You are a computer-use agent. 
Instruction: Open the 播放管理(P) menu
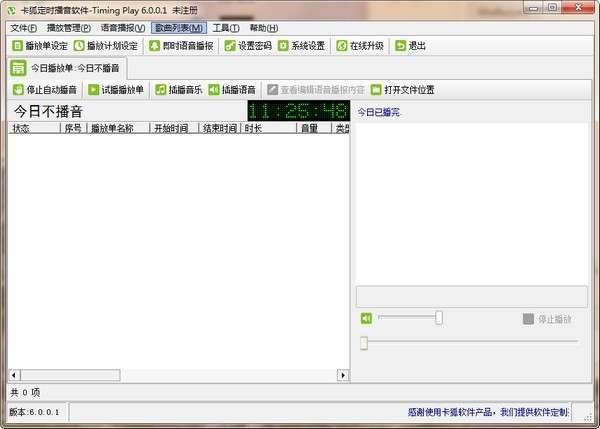coord(69,28)
